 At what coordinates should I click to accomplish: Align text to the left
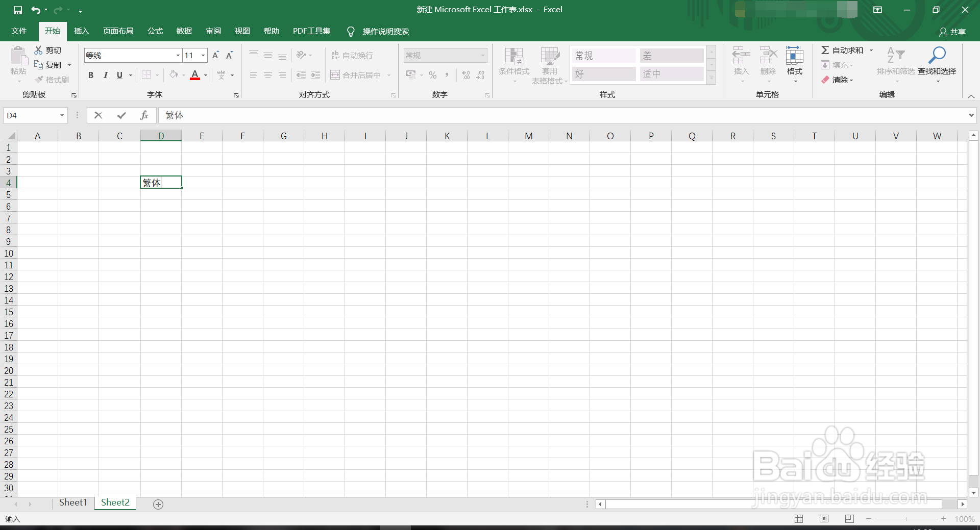254,75
